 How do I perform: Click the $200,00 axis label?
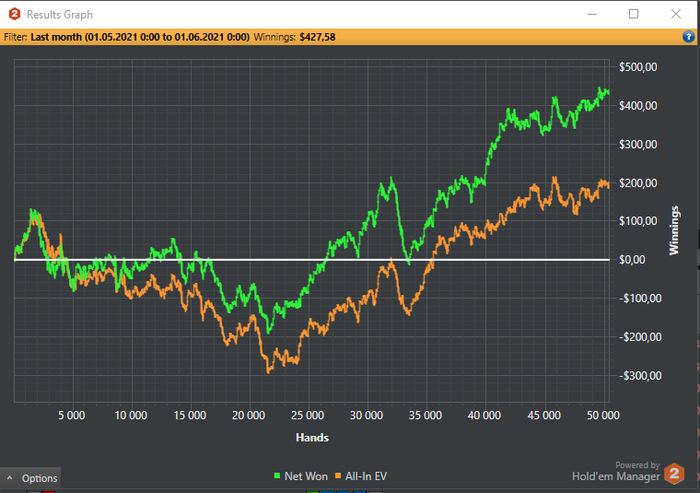coord(638,183)
